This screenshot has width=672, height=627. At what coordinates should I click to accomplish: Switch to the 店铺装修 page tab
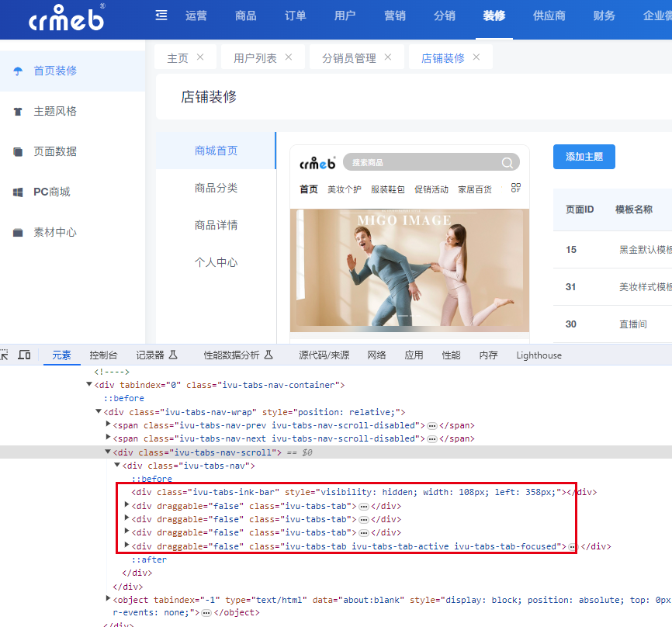point(443,58)
